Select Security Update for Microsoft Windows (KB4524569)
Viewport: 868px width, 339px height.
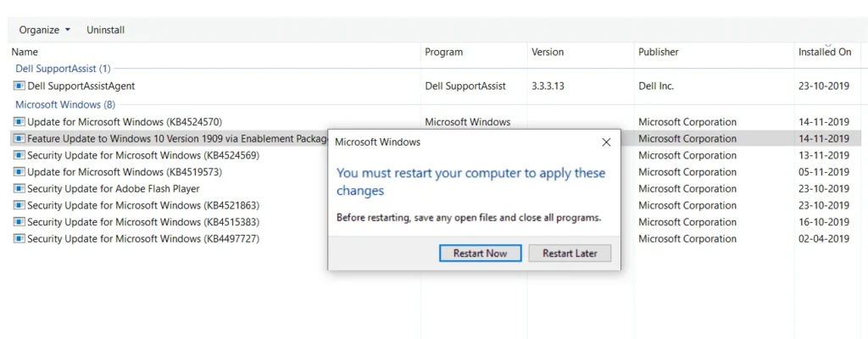142,155
